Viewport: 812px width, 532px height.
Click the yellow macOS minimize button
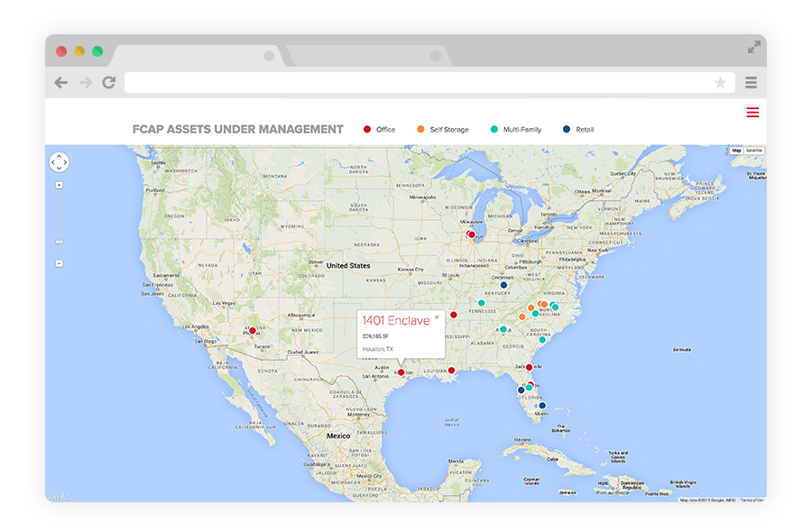coord(79,51)
